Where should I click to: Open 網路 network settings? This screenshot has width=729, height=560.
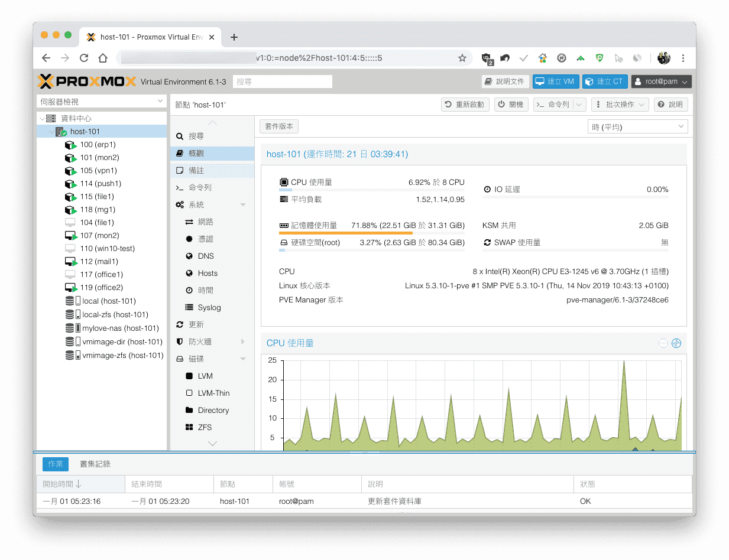pos(212,222)
